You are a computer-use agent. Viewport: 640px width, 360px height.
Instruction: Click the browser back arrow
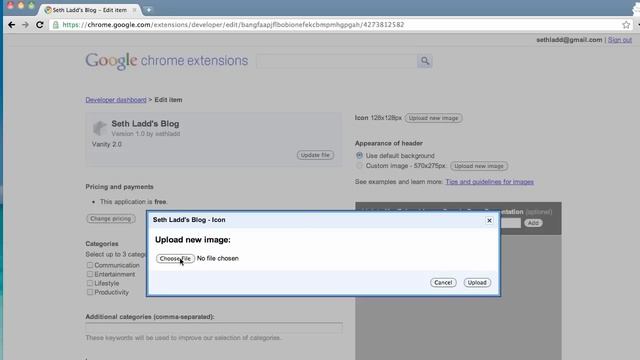pos(11,25)
